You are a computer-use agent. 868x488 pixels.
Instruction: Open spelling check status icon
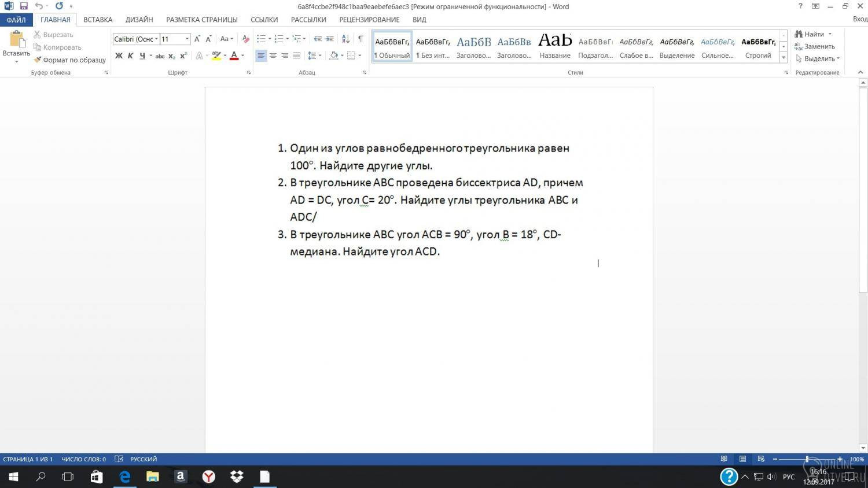tap(119, 459)
